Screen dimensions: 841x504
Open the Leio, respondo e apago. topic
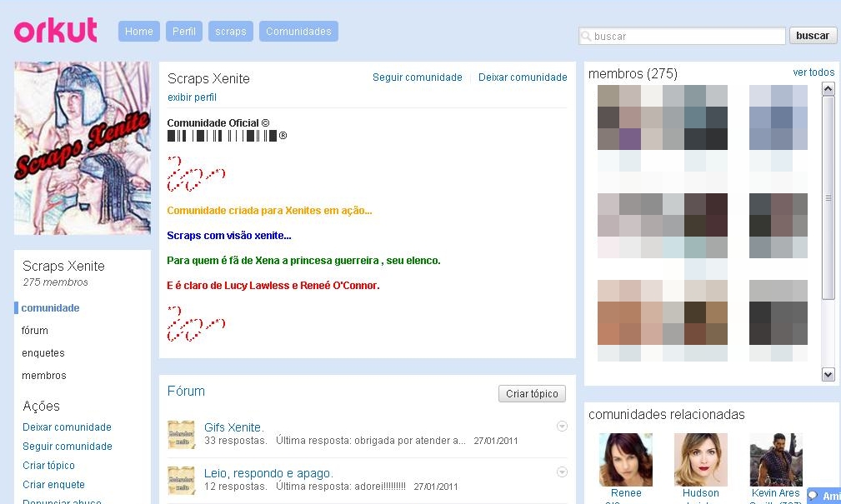click(268, 473)
